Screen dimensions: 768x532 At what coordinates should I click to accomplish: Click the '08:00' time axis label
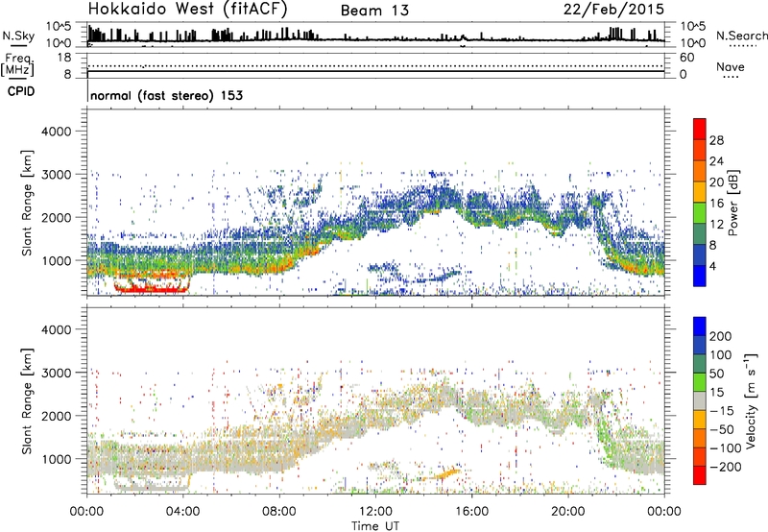(x=279, y=512)
